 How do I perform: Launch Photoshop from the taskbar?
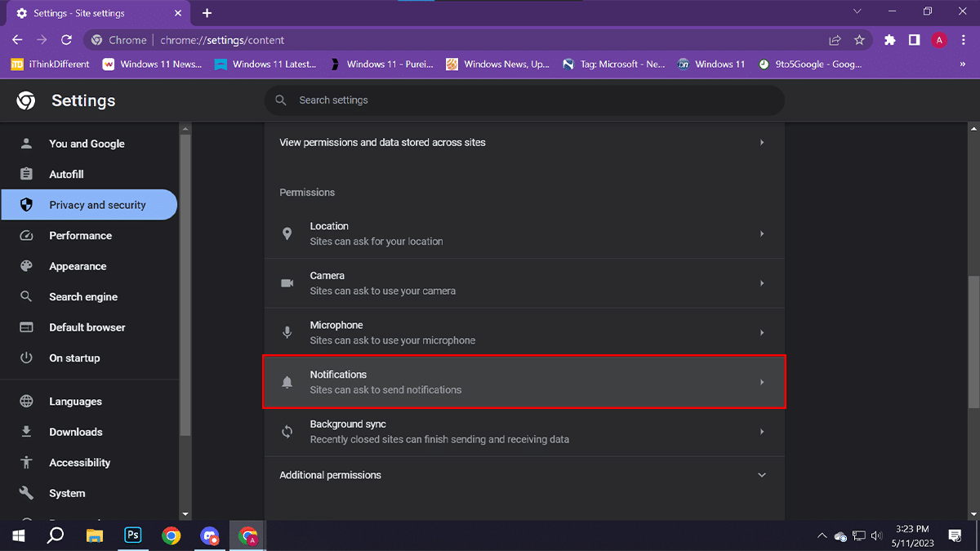click(132, 535)
